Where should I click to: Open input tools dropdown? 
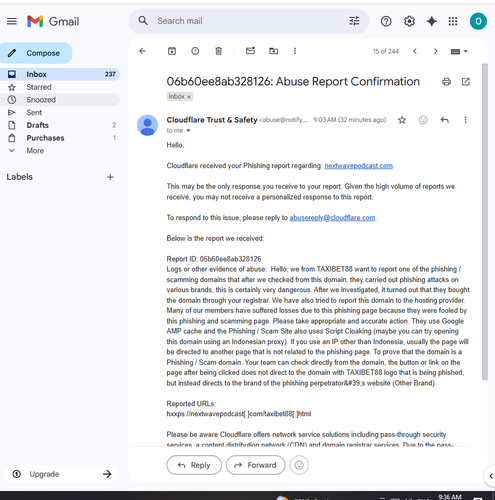point(459,51)
